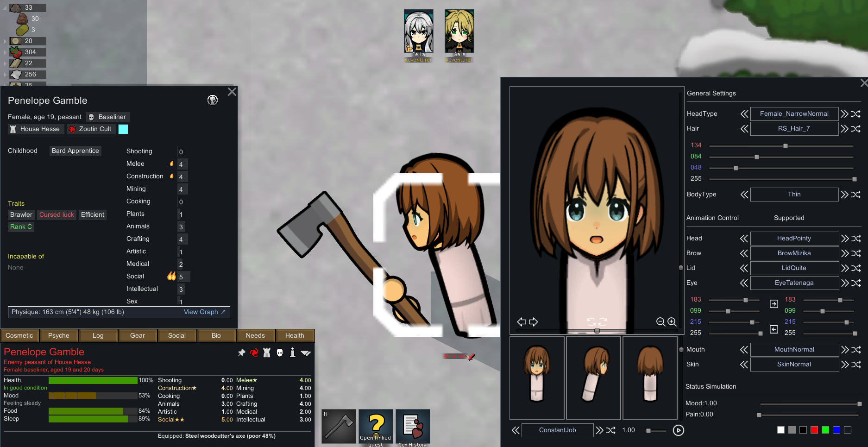Select previous Brow type with the left arrows
Viewport: 868px width, 447px height.
pos(744,253)
